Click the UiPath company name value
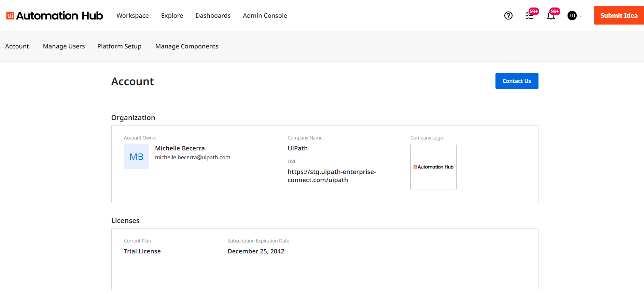 point(298,148)
